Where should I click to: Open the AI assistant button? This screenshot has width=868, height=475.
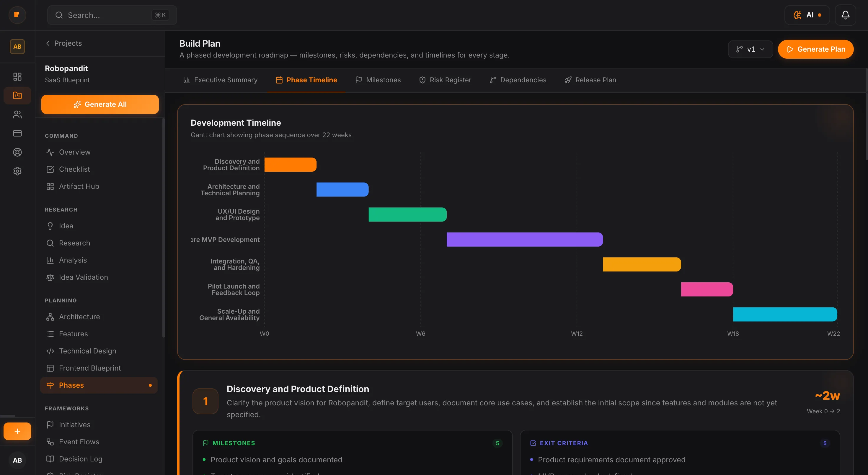(807, 15)
